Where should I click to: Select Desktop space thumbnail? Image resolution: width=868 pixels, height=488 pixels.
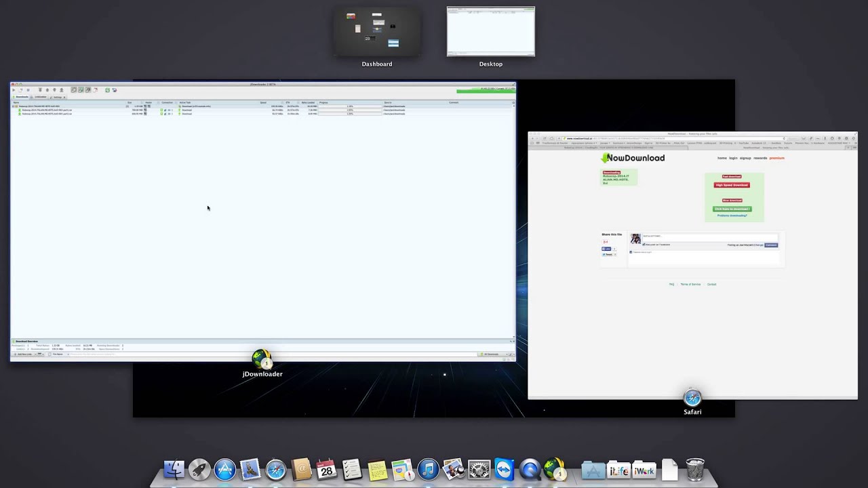[x=491, y=32]
